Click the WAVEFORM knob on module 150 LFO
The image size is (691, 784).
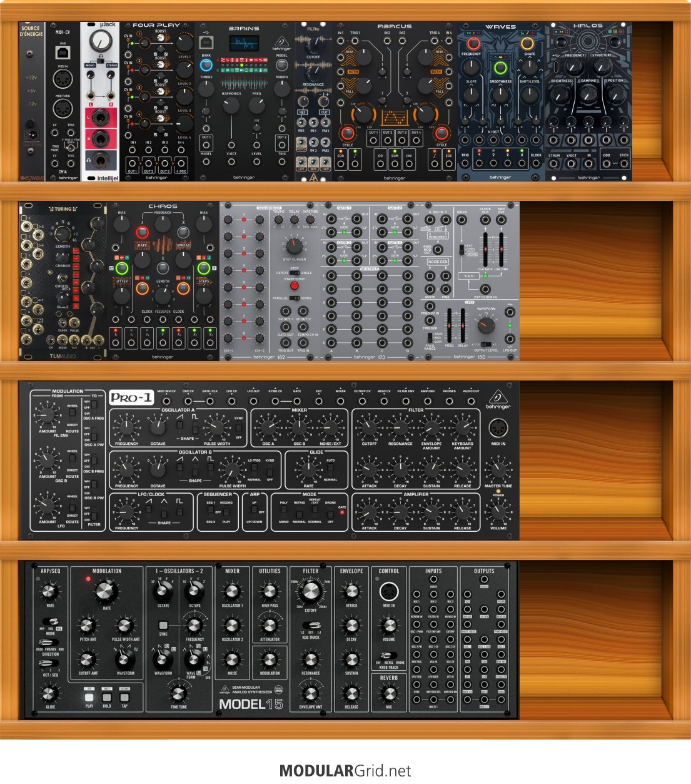click(486, 325)
